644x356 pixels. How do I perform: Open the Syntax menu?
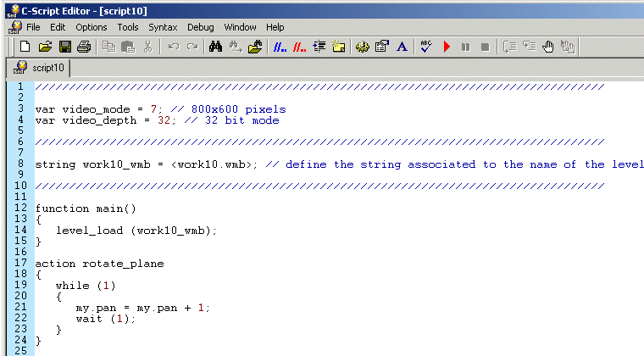coord(163,27)
